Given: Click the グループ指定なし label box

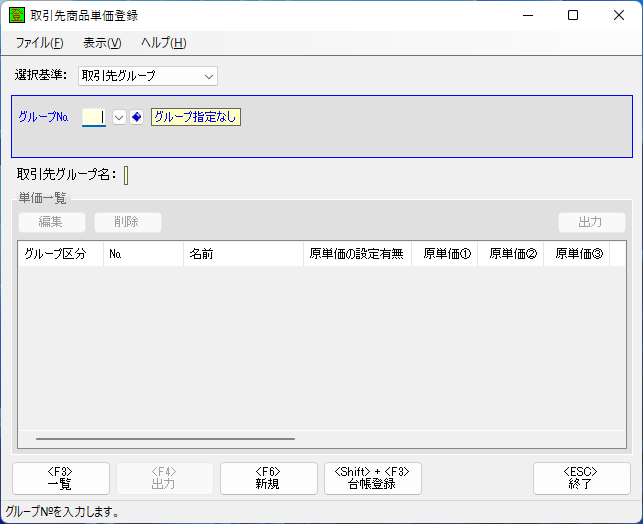Looking at the screenshot, I should 196,117.
